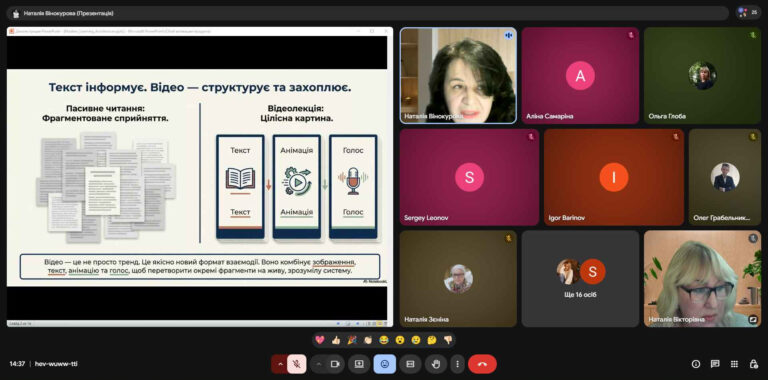Click the Текст book card on slide
Image resolution: width=768 pixels, height=380 pixels.
240,187
